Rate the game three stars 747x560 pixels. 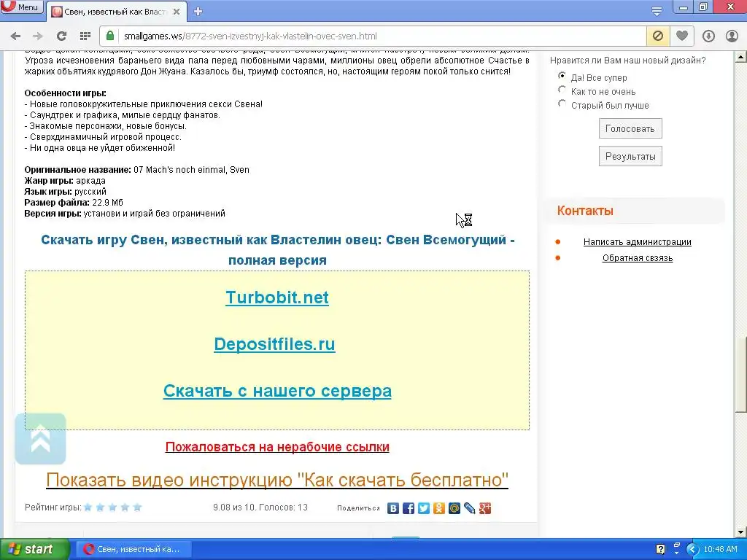point(113,507)
